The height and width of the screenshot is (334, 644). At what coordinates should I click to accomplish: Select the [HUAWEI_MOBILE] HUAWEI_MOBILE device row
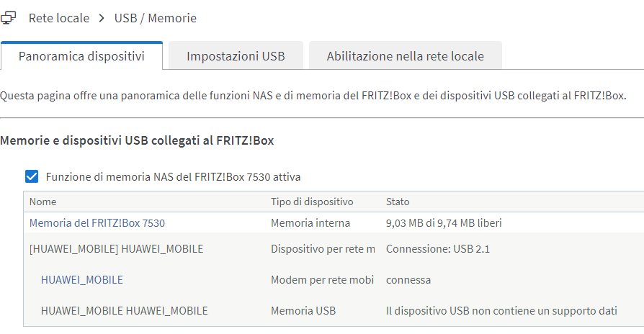(x=334, y=248)
